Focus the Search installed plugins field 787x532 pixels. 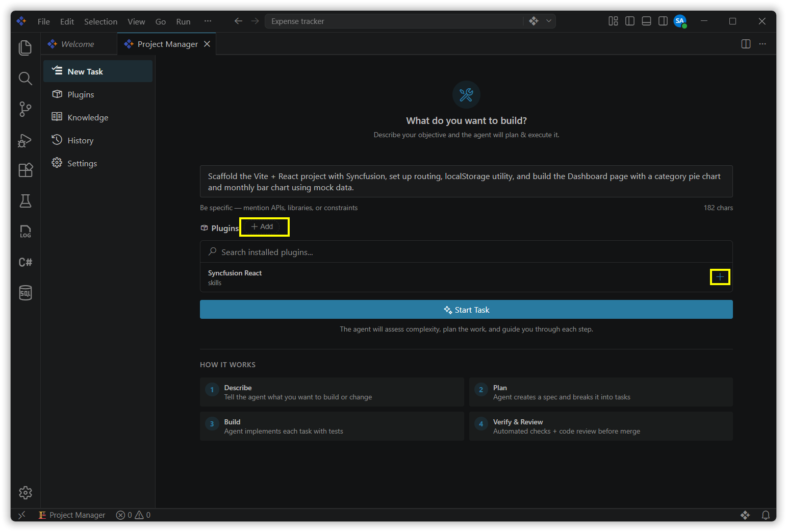pyautogui.click(x=466, y=252)
